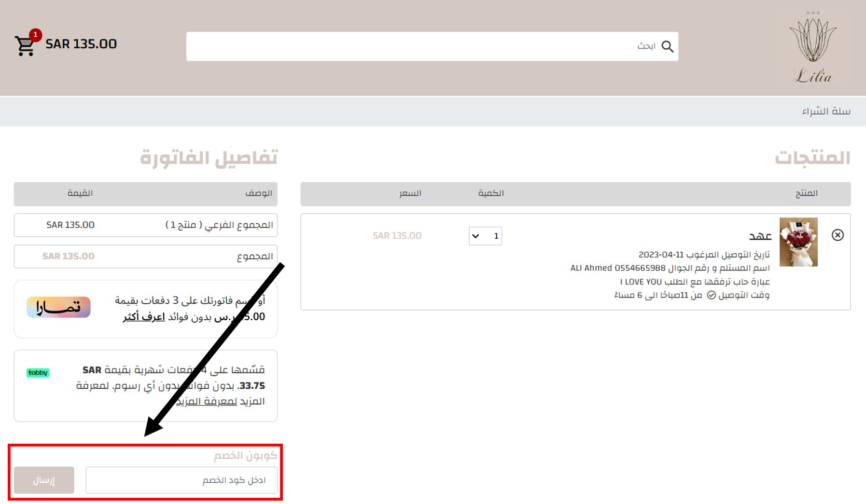866x504 pixels.
Task: Click إرسال to apply the coupon
Action: pos(43,480)
